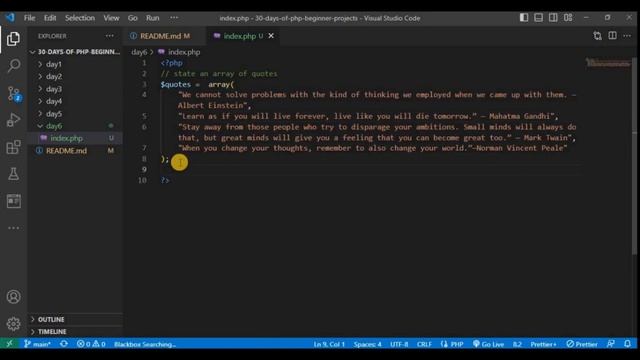This screenshot has width=640, height=360.
Task: Show additional activity bar views ellipsis
Action: [13, 228]
